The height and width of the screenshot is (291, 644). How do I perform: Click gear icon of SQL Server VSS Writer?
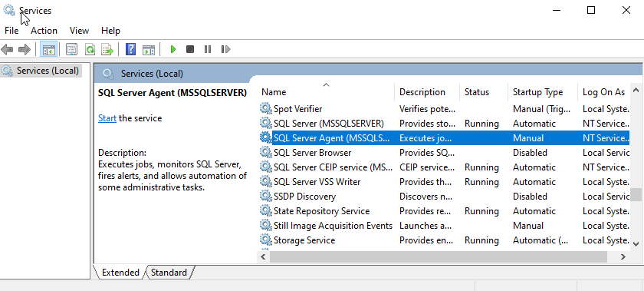point(266,181)
